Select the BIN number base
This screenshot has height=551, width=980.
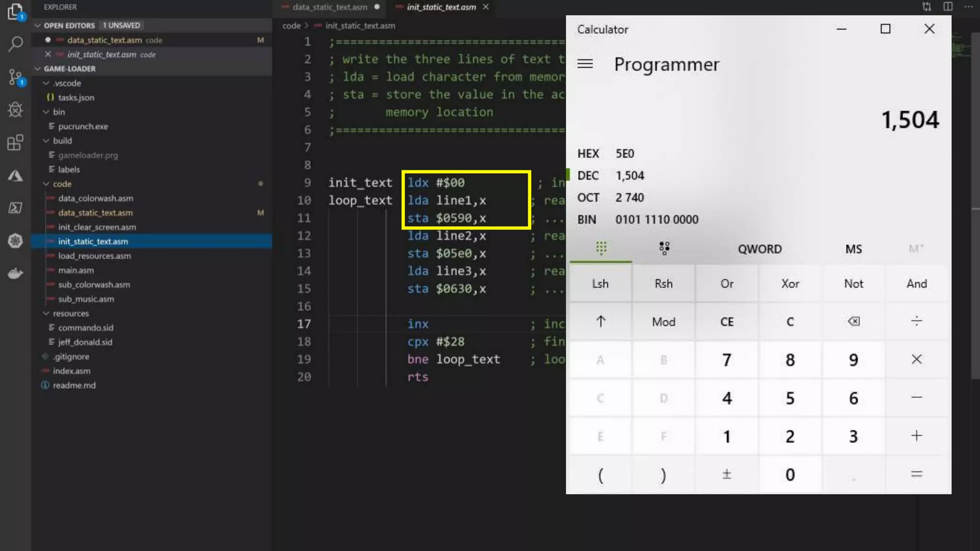click(587, 220)
